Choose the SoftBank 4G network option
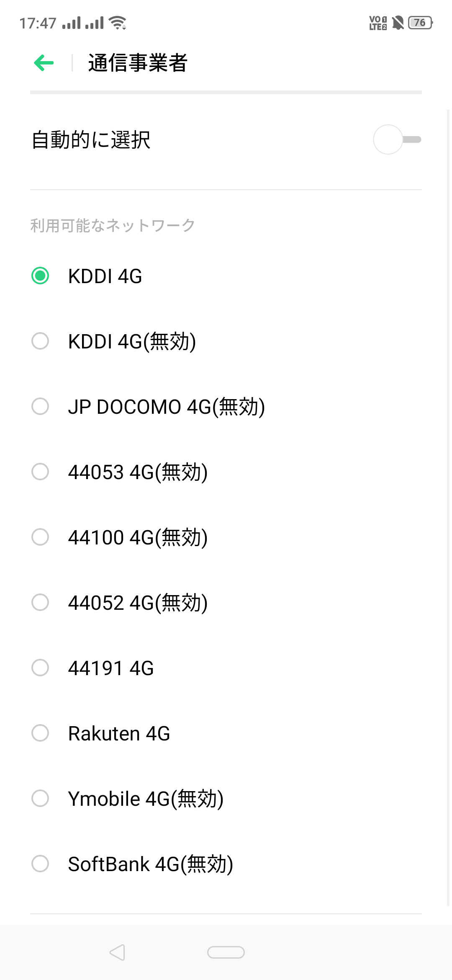This screenshot has width=452, height=980. [x=150, y=864]
